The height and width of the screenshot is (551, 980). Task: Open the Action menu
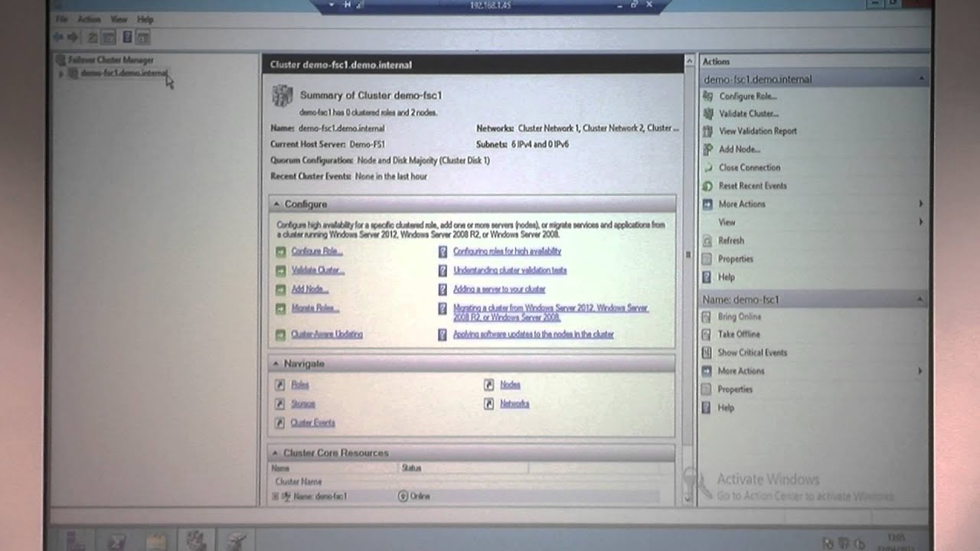pyautogui.click(x=89, y=19)
